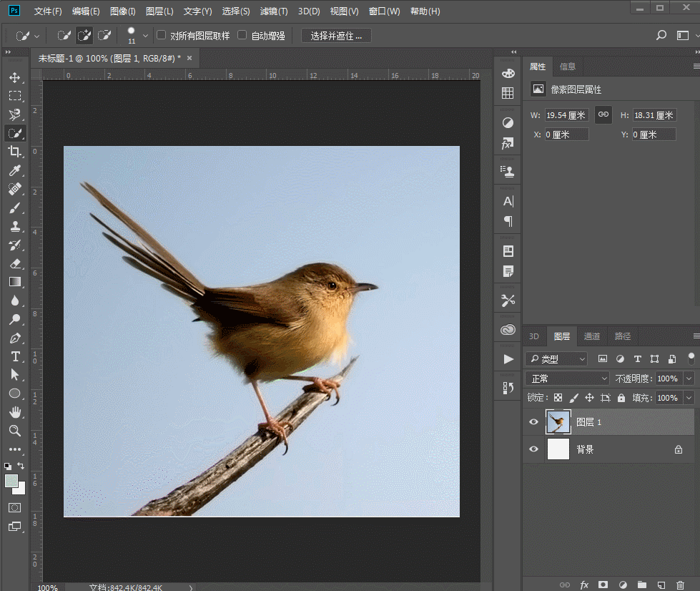
Task: Enable 对所有图层取样 checkbox
Action: tap(161, 35)
